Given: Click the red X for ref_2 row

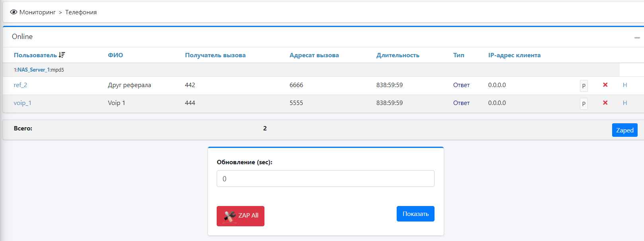Looking at the screenshot, I should (605, 85).
